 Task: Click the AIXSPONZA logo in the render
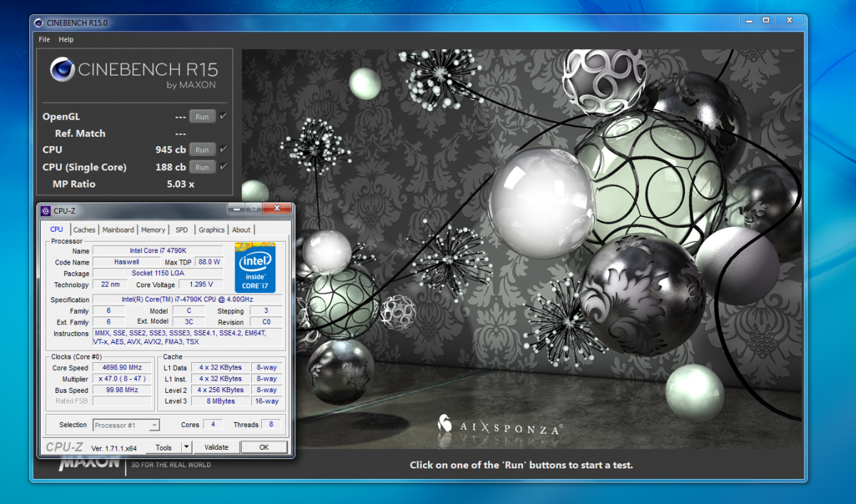pyautogui.click(x=499, y=426)
